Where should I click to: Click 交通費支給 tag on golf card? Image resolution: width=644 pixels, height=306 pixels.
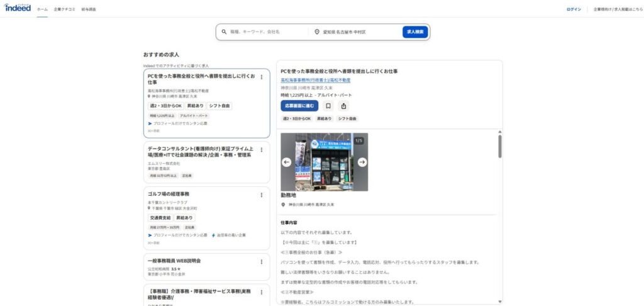click(160, 218)
